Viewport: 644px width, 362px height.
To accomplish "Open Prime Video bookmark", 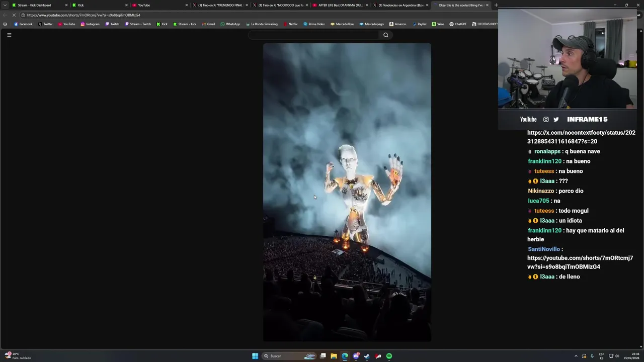I will pos(314,24).
